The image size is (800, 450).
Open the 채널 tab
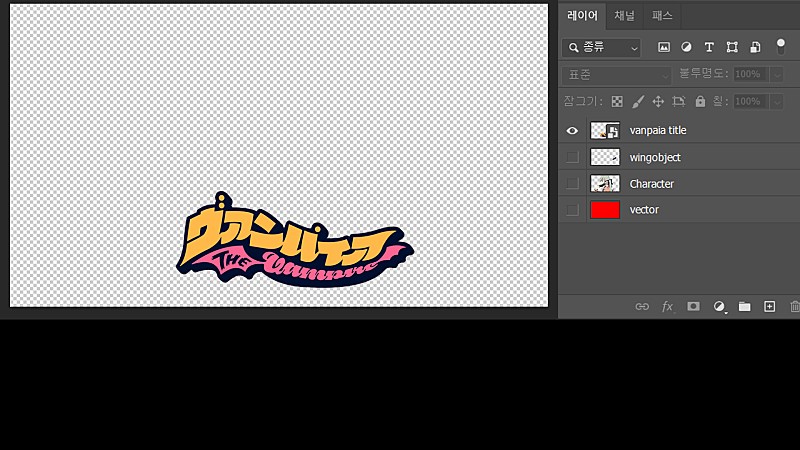tap(624, 16)
